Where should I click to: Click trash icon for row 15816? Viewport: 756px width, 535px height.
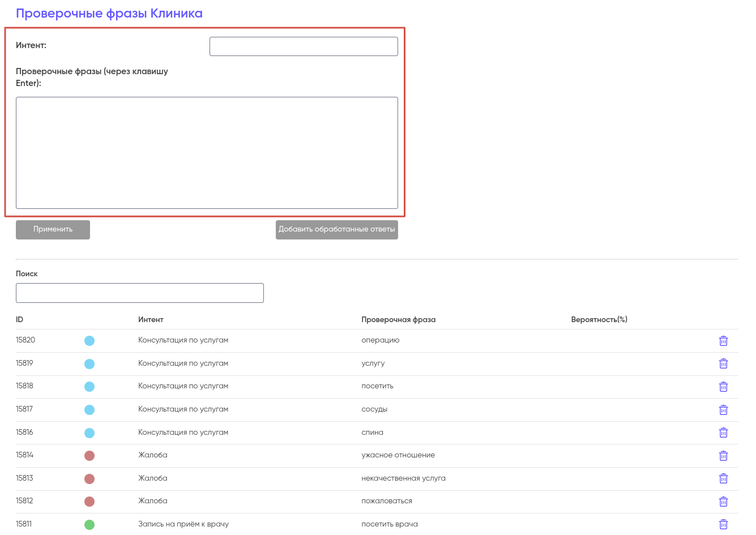point(723,433)
